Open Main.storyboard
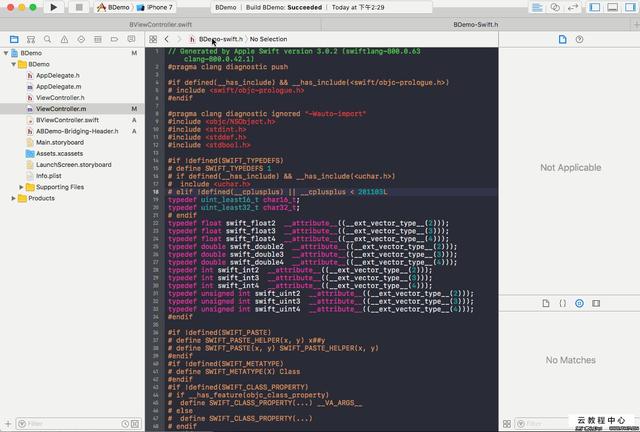The width and height of the screenshot is (640, 432). [x=60, y=142]
